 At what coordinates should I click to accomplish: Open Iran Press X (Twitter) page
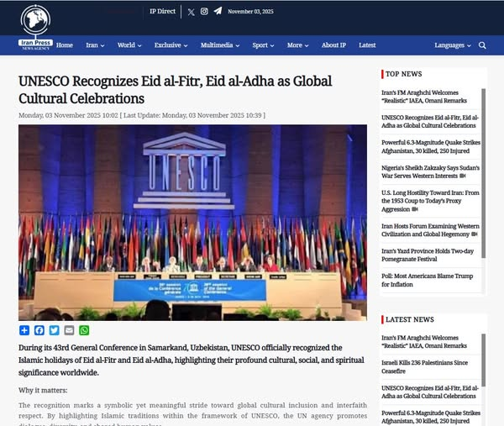point(191,12)
